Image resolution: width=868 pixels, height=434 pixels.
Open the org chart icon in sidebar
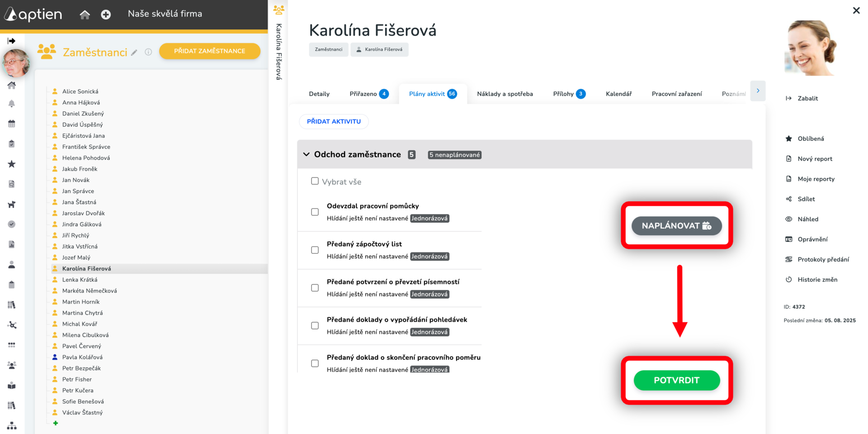(12, 426)
